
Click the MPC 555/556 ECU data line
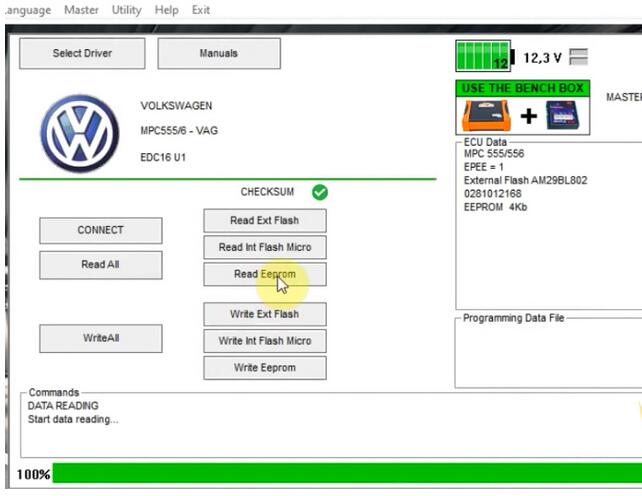pos(494,154)
